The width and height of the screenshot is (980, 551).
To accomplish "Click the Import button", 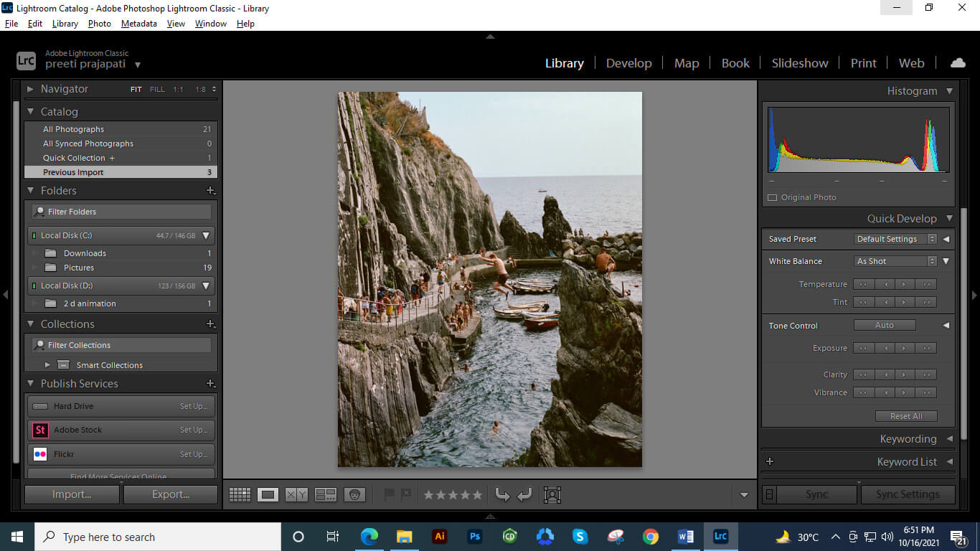I will (x=71, y=494).
